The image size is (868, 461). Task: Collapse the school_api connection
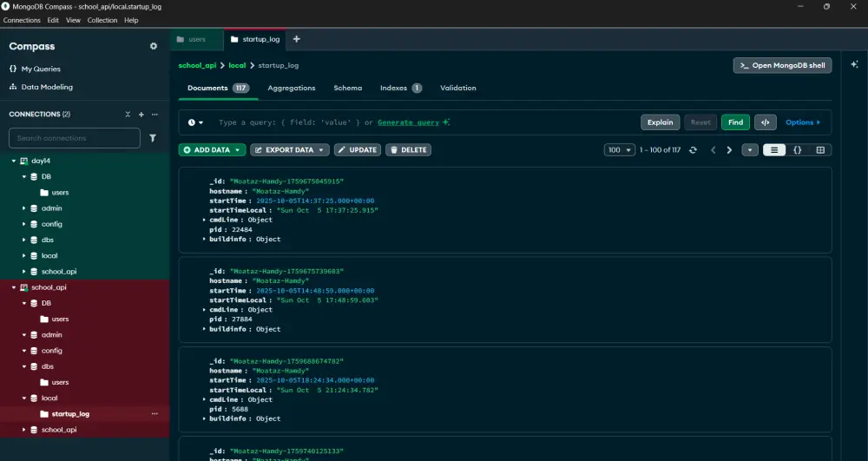coord(14,287)
